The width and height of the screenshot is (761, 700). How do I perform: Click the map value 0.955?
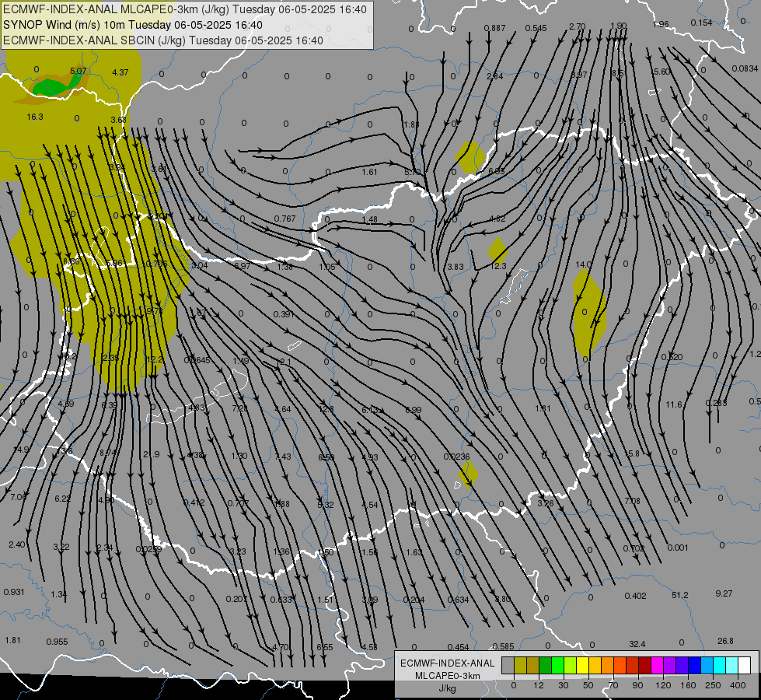point(58,642)
